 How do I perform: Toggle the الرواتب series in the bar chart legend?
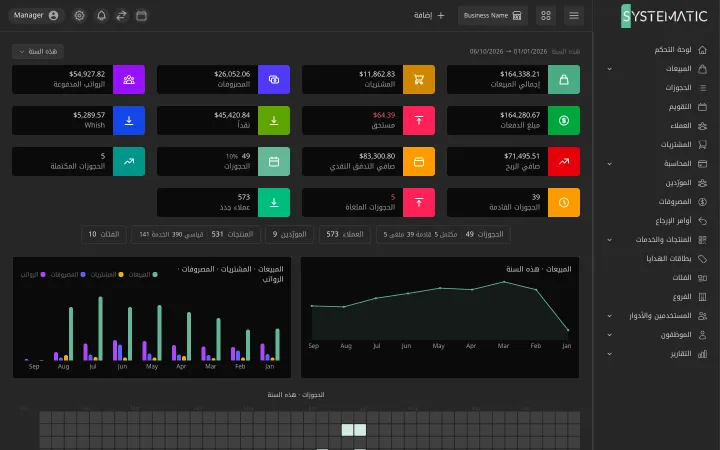[x=33, y=275]
